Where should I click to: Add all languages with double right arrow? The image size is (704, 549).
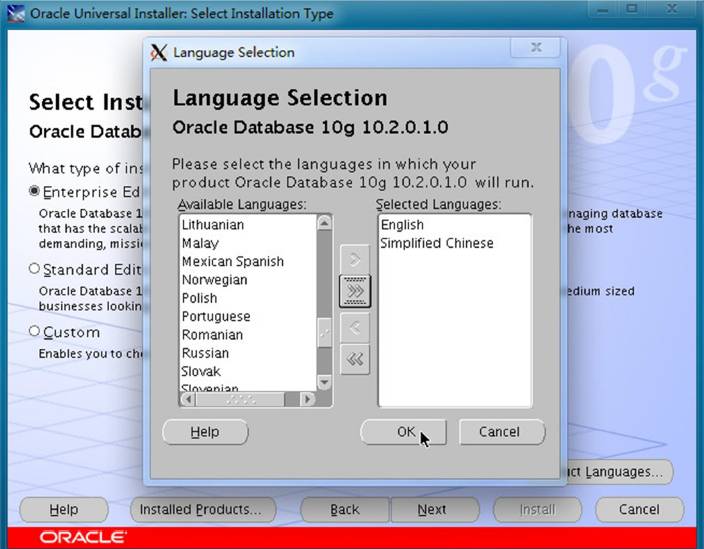tap(355, 291)
